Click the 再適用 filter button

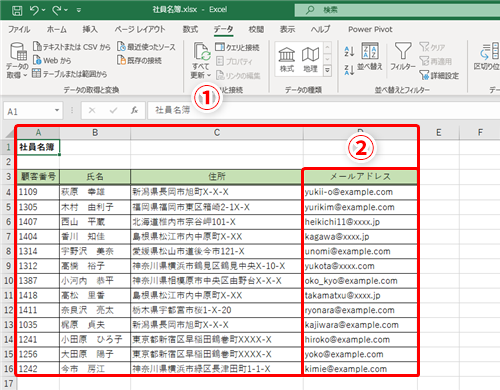tap(436, 61)
